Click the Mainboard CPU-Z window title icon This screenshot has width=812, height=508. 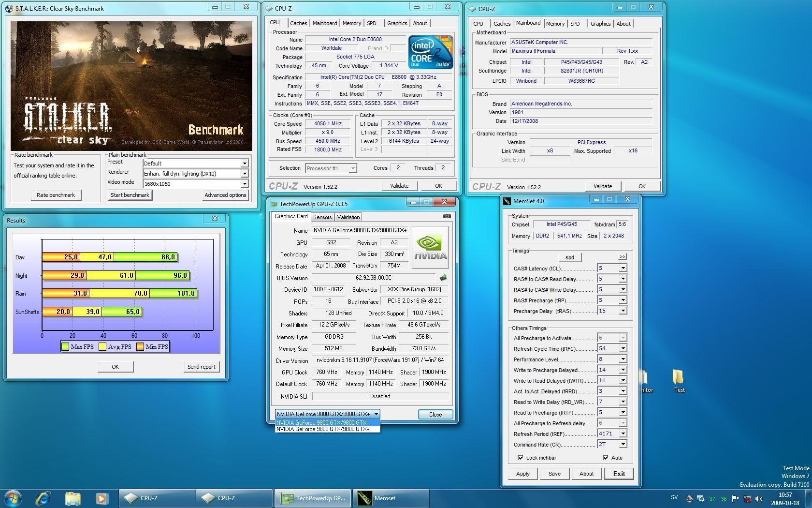[x=473, y=9]
